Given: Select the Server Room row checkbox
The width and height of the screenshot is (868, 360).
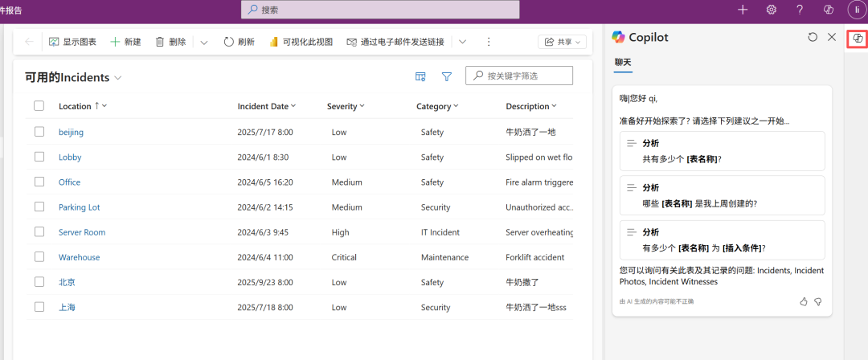Looking at the screenshot, I should click(39, 232).
